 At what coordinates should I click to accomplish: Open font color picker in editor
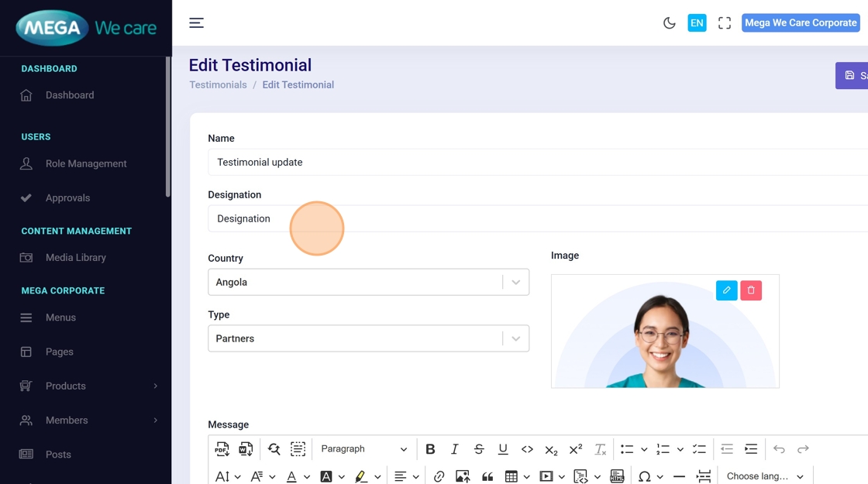[x=291, y=476]
